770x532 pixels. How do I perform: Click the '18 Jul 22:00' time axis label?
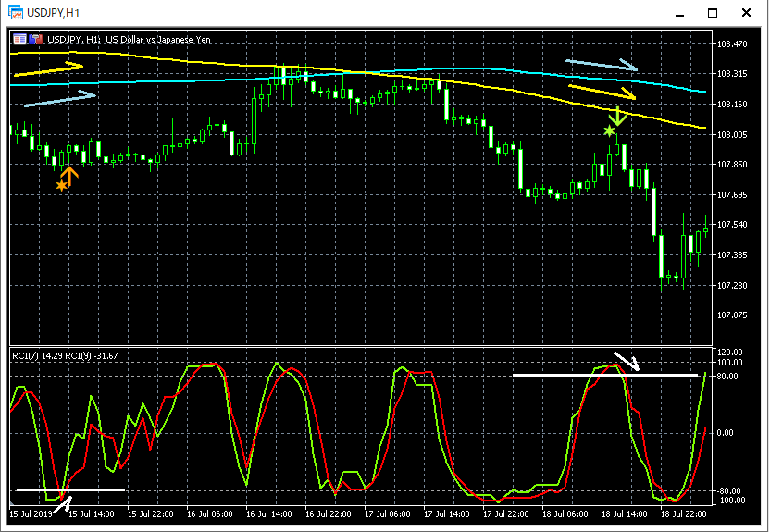[684, 514]
